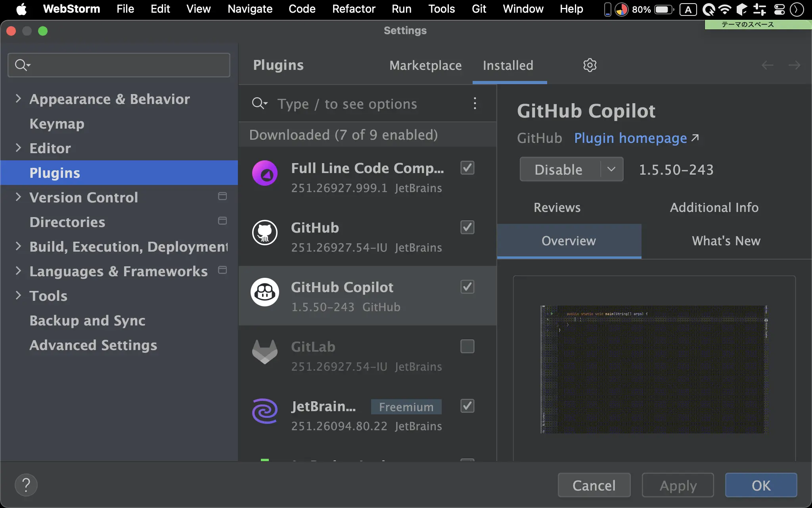Open plugin search three-dot options menu
This screenshot has width=812, height=508.
click(475, 104)
